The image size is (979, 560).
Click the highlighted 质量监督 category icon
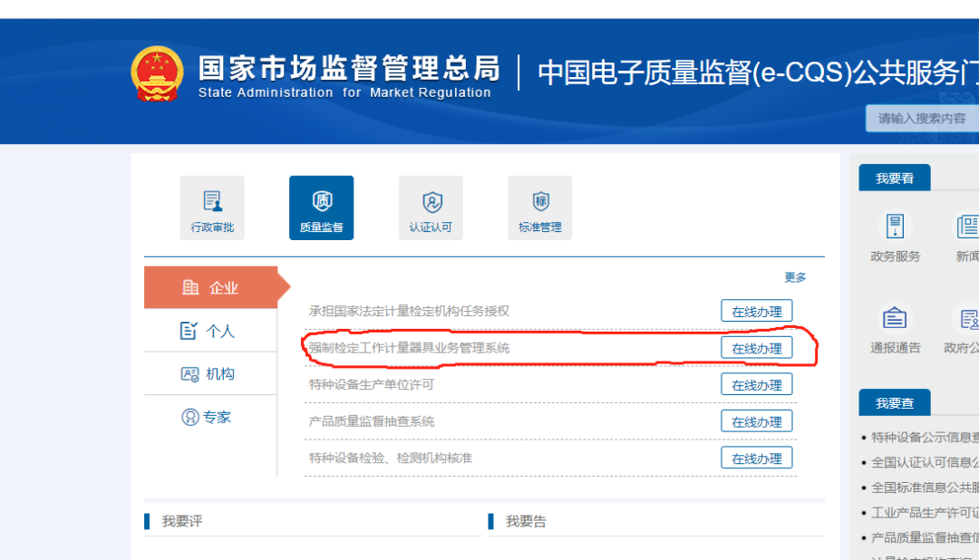point(321,208)
